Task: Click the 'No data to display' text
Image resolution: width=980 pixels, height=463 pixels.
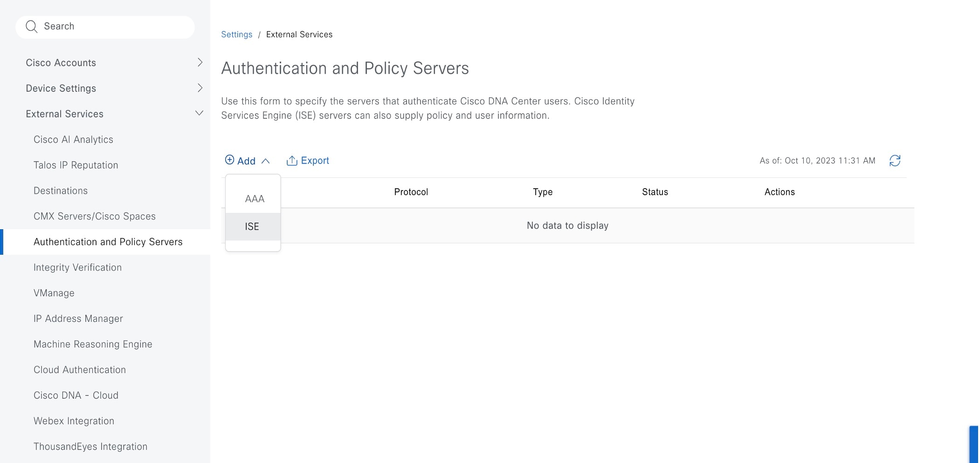Action: [x=567, y=225]
